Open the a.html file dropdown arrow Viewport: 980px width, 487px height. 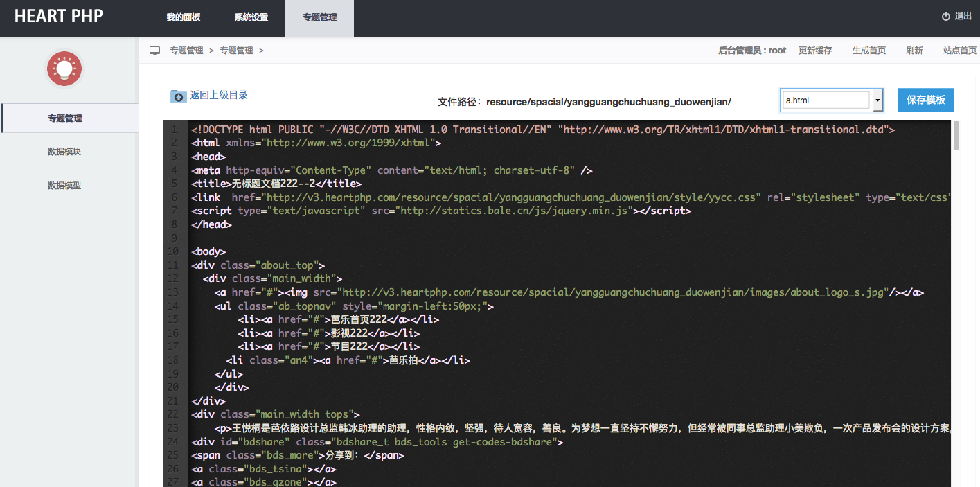pos(877,100)
